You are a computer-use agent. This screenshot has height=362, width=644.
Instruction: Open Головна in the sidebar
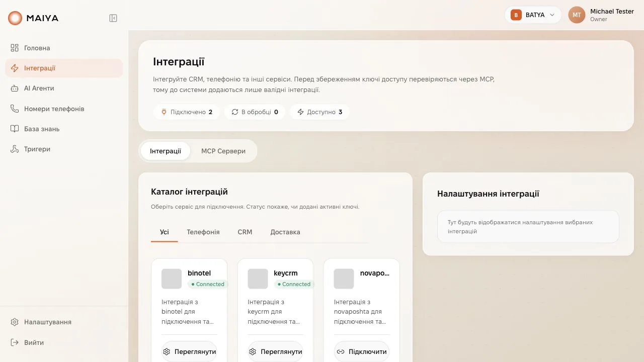(x=64, y=48)
